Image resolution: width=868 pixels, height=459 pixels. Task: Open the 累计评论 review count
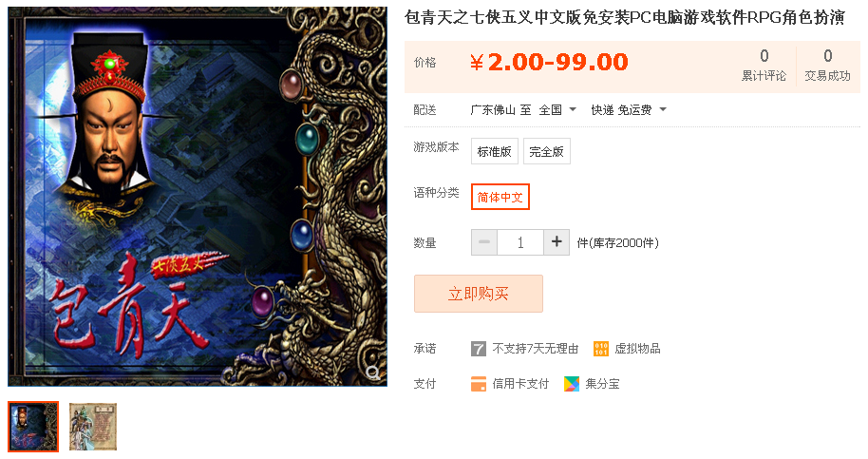click(764, 66)
